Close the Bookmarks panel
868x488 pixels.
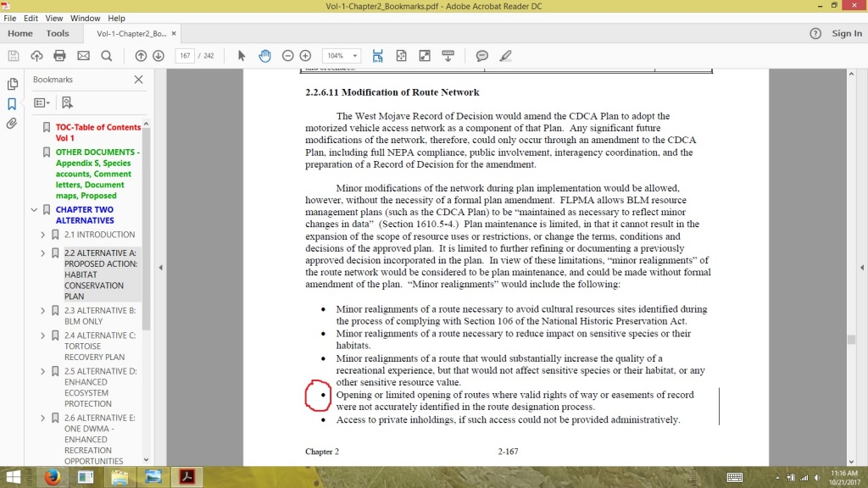click(x=138, y=80)
